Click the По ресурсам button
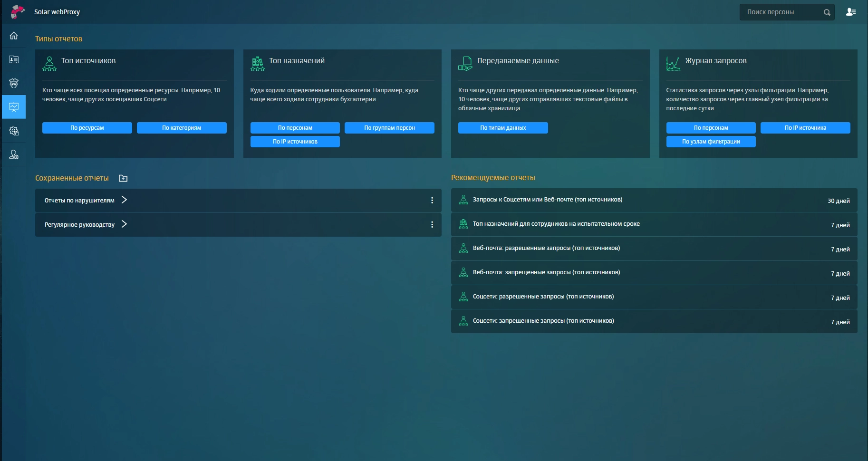This screenshot has height=461, width=868. [x=87, y=128]
